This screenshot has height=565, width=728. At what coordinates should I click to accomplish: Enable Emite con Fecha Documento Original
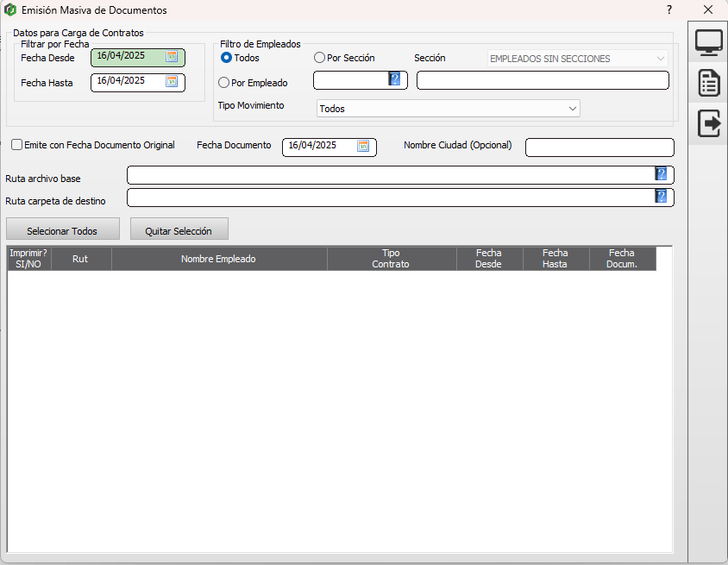pyautogui.click(x=17, y=145)
